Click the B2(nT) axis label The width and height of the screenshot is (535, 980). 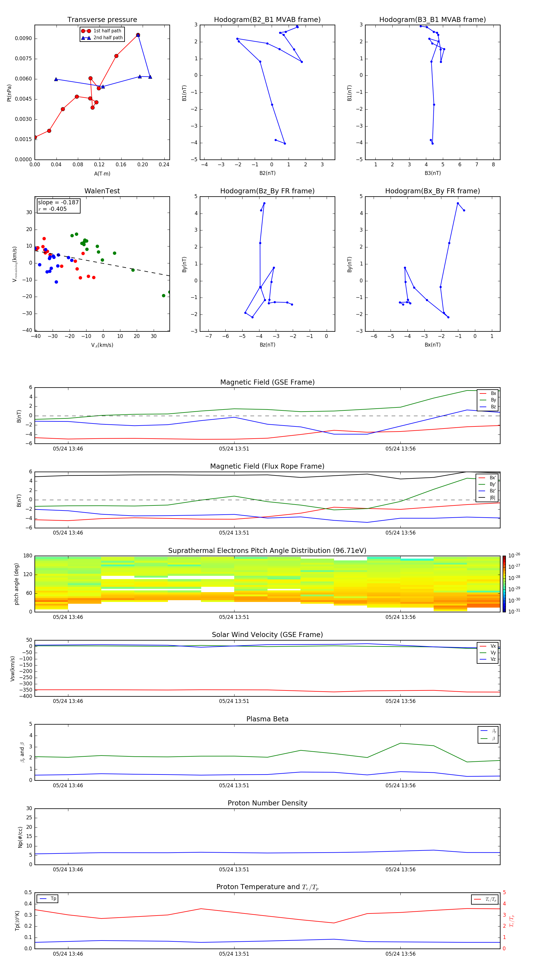point(267,173)
